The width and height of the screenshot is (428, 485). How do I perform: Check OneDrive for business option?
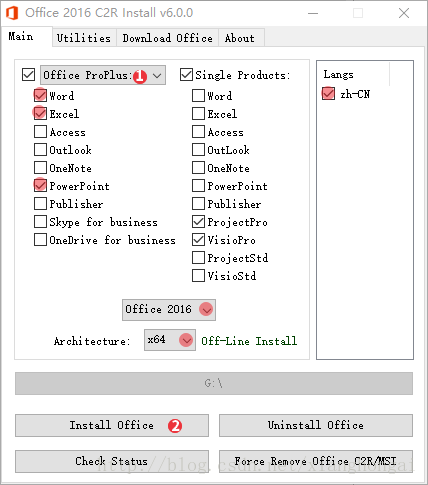point(40,240)
